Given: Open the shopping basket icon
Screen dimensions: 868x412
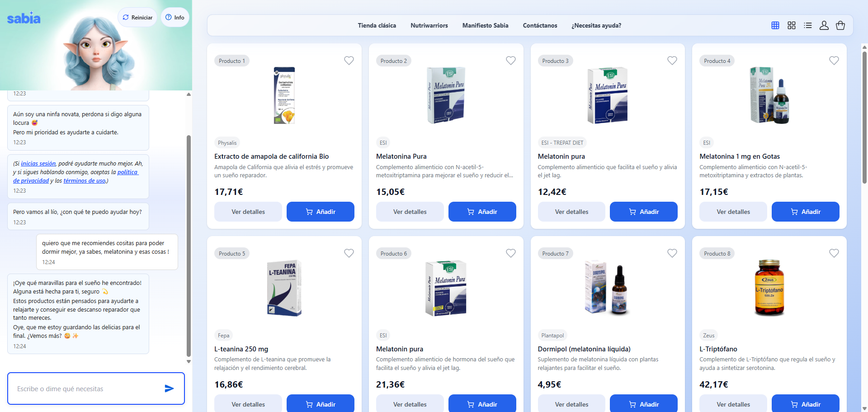Looking at the screenshot, I should pyautogui.click(x=840, y=26).
